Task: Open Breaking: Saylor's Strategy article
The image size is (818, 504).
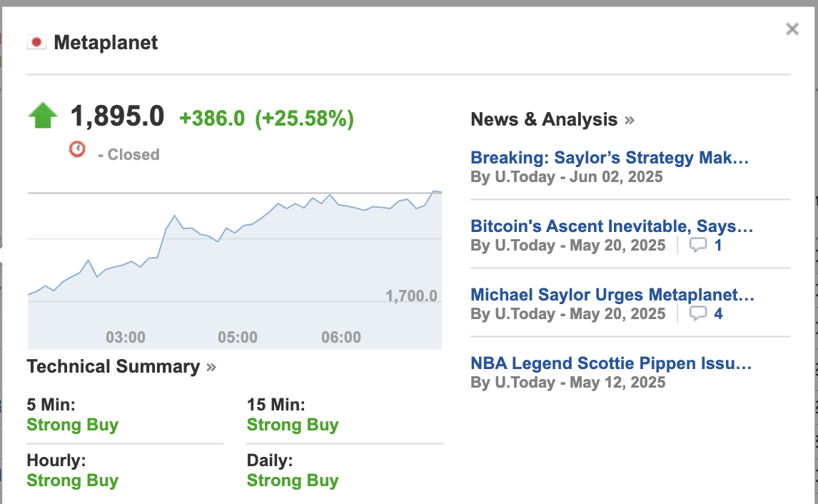Action: pyautogui.click(x=610, y=158)
